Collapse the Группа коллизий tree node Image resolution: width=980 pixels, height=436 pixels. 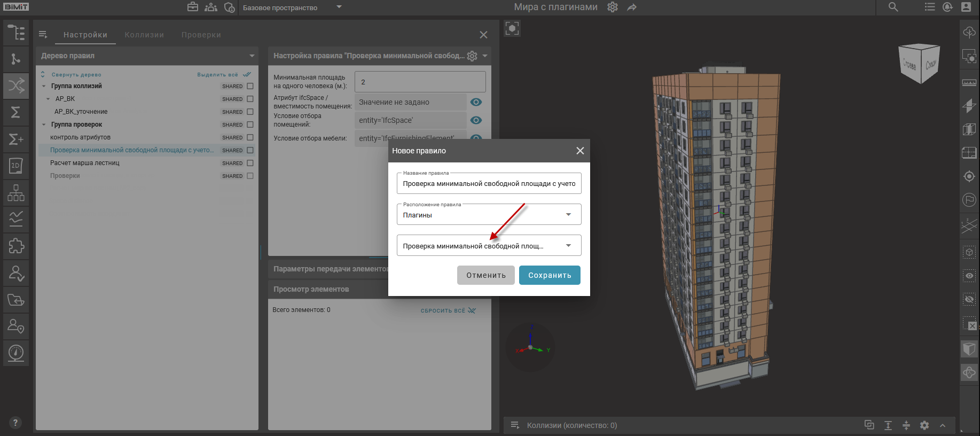(x=44, y=86)
